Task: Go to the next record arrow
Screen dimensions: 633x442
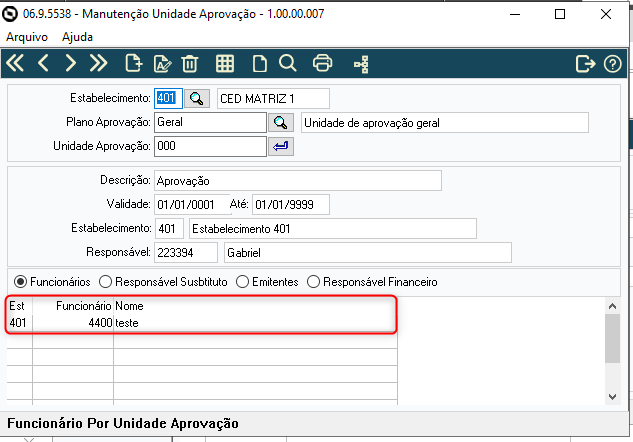Action: (x=71, y=63)
